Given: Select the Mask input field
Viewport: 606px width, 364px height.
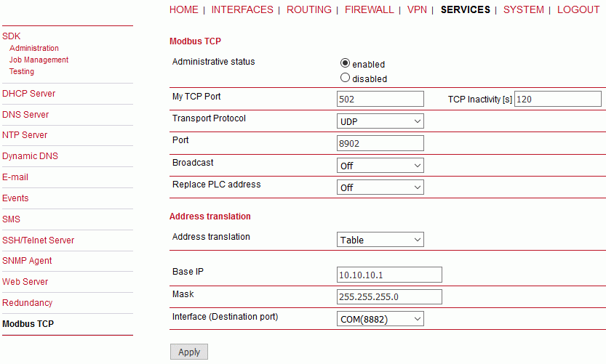Looking at the screenshot, I should tap(389, 297).
